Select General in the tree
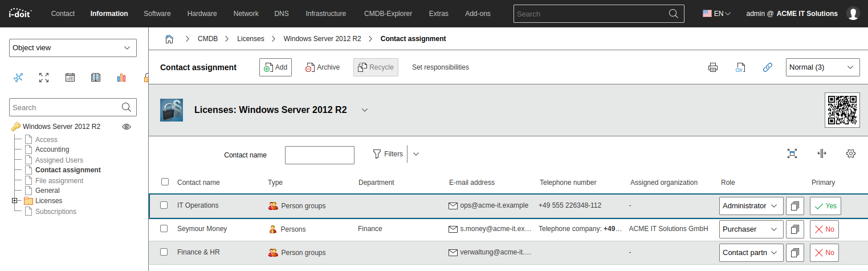868x271 pixels. point(47,191)
